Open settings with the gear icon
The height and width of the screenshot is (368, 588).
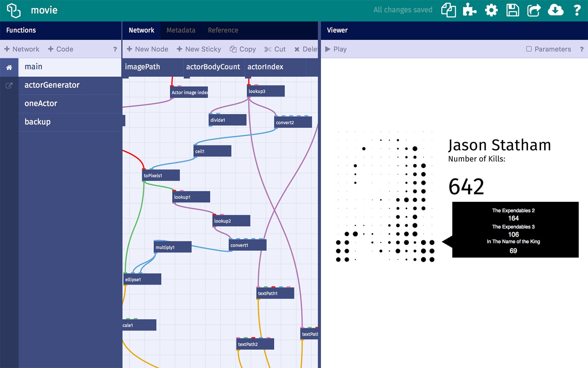tap(491, 10)
